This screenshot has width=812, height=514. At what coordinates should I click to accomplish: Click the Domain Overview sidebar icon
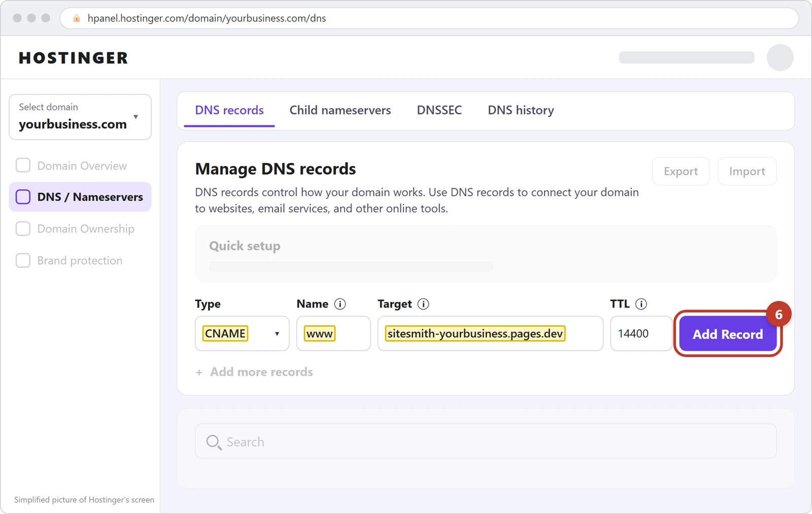[23, 165]
